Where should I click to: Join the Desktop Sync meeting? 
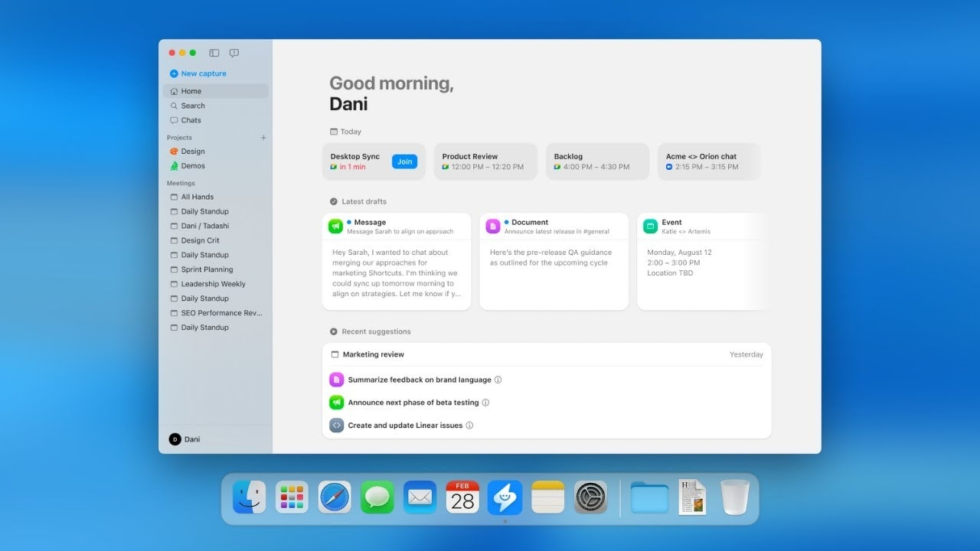[404, 161]
